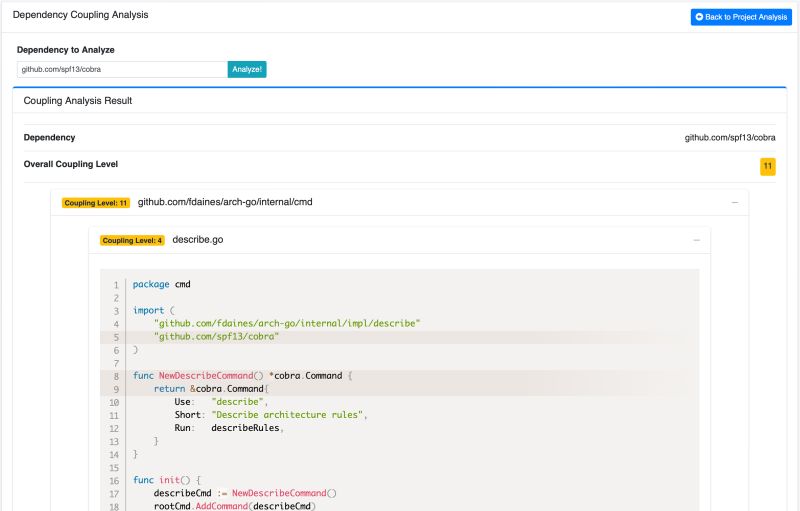The height and width of the screenshot is (511, 800).
Task: Click the Short: "Describe architecture rules" line
Action: tap(270, 415)
